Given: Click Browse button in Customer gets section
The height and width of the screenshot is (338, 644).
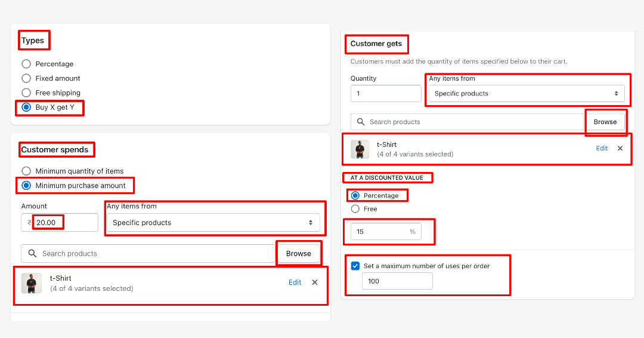Looking at the screenshot, I should [605, 122].
